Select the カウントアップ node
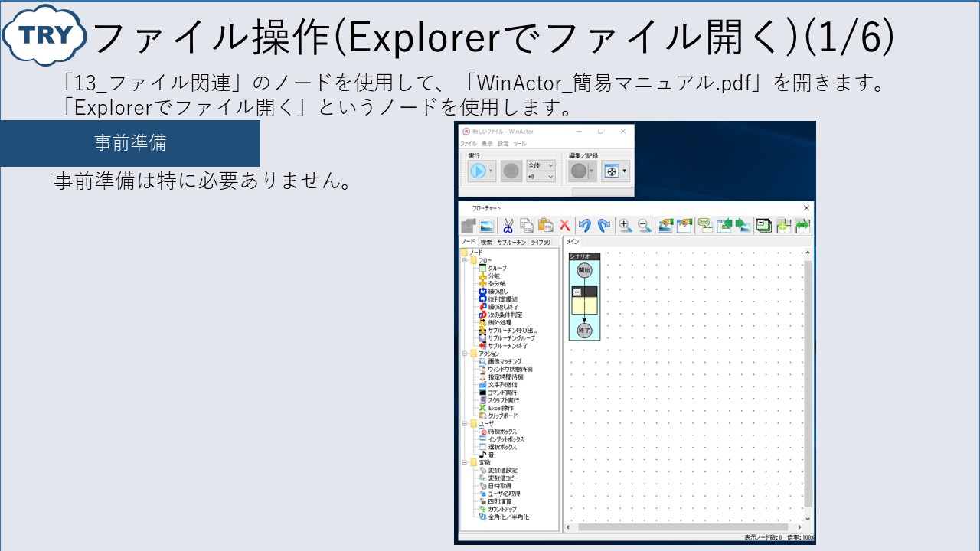Viewport: 980px width, 551px height. coord(502,509)
